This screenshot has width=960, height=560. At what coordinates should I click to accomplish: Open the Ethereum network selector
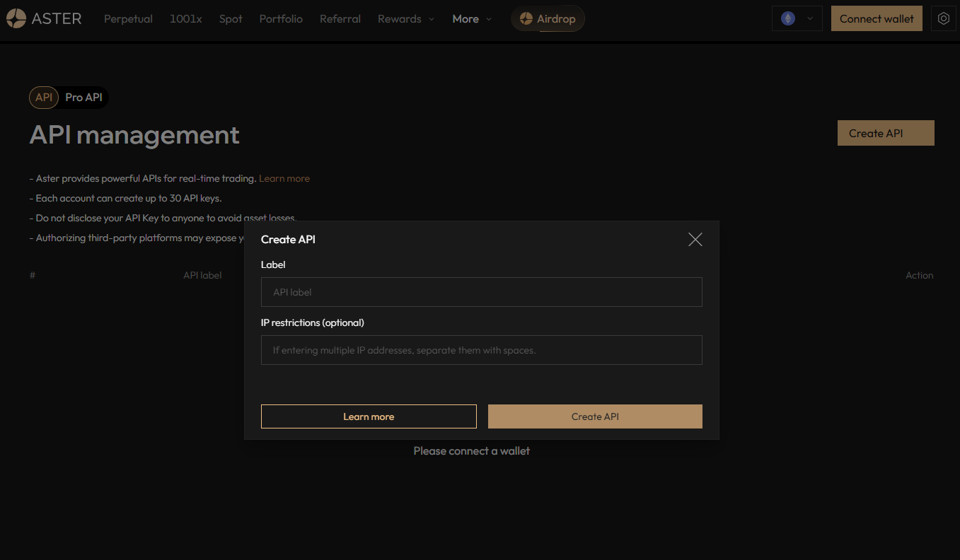(797, 19)
